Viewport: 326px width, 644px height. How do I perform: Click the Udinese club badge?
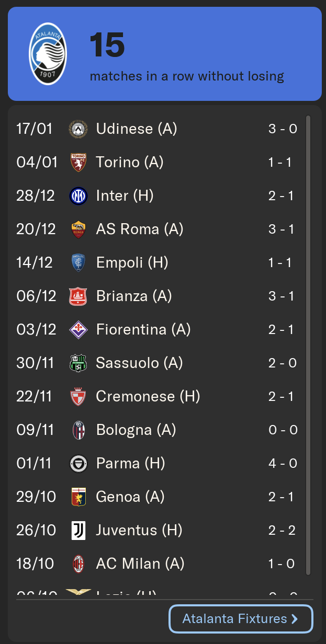78,129
